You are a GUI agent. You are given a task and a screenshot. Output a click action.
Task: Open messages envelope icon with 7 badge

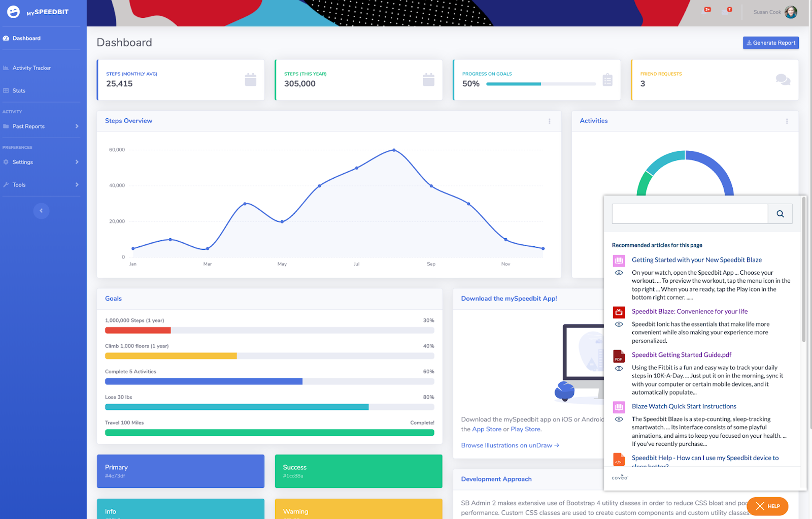[728, 11]
